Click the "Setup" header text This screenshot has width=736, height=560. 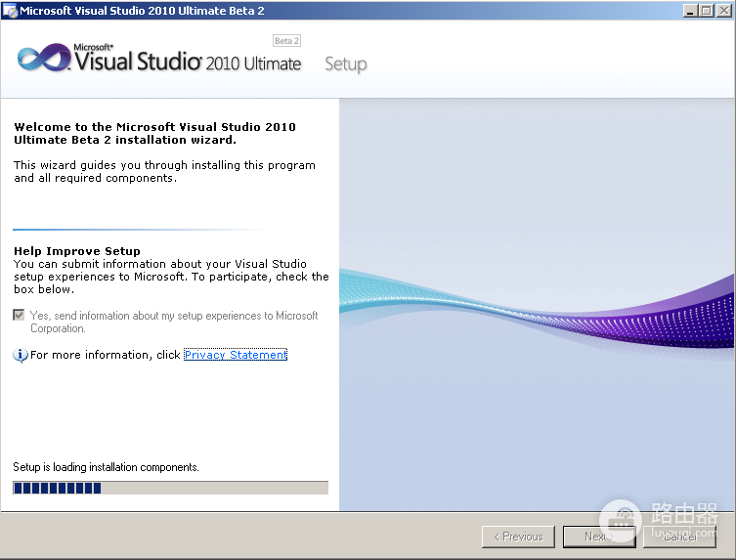[346, 64]
